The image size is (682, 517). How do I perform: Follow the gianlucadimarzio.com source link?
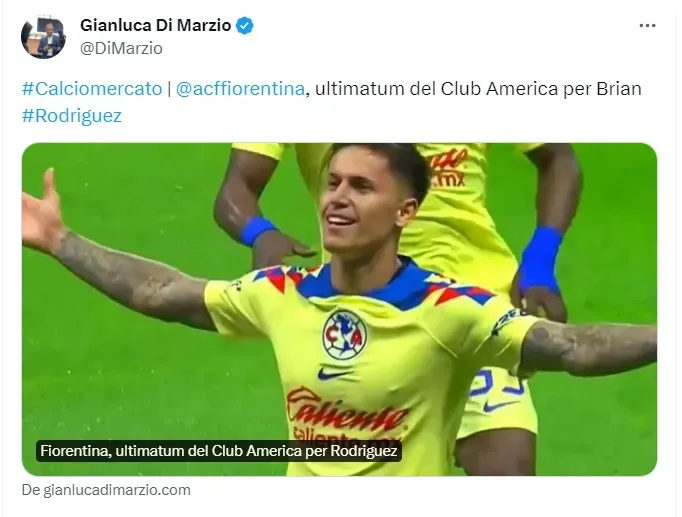point(106,490)
